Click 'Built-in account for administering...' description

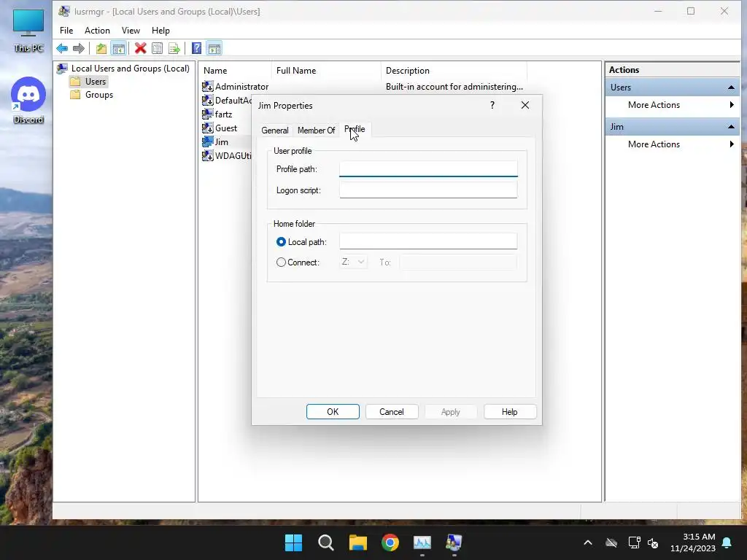click(x=454, y=87)
